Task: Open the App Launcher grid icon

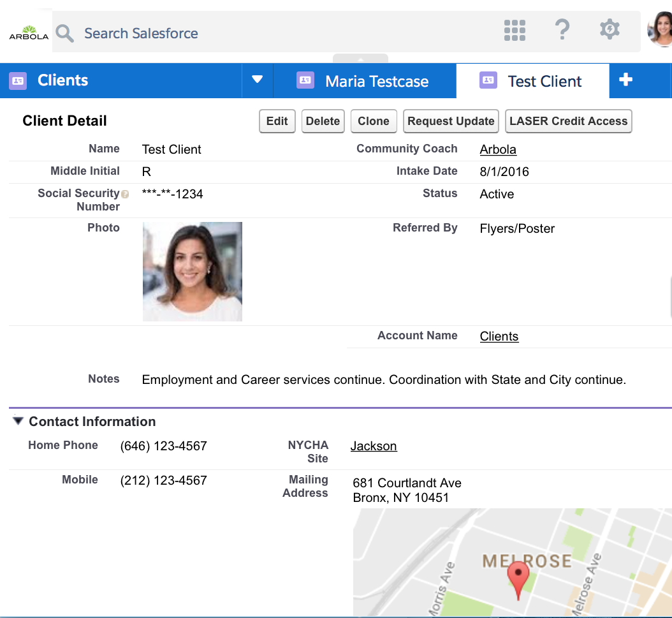Action: [515, 30]
